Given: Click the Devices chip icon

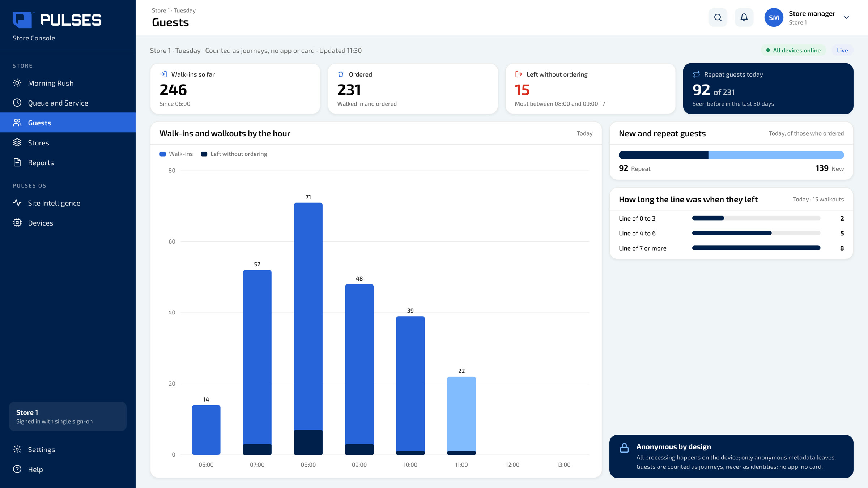Looking at the screenshot, I should pos(17,223).
